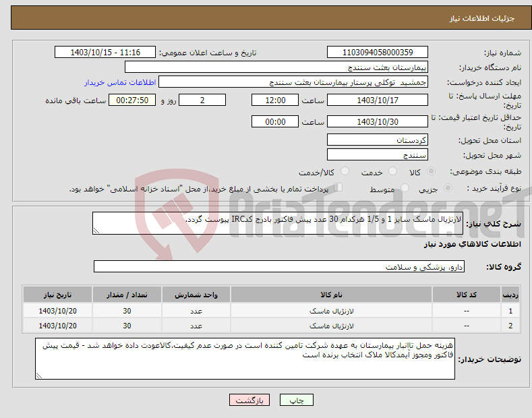Click the تاریخ نیاز column header
Image resolution: width=532 pixels, height=418 pixels.
(58, 295)
